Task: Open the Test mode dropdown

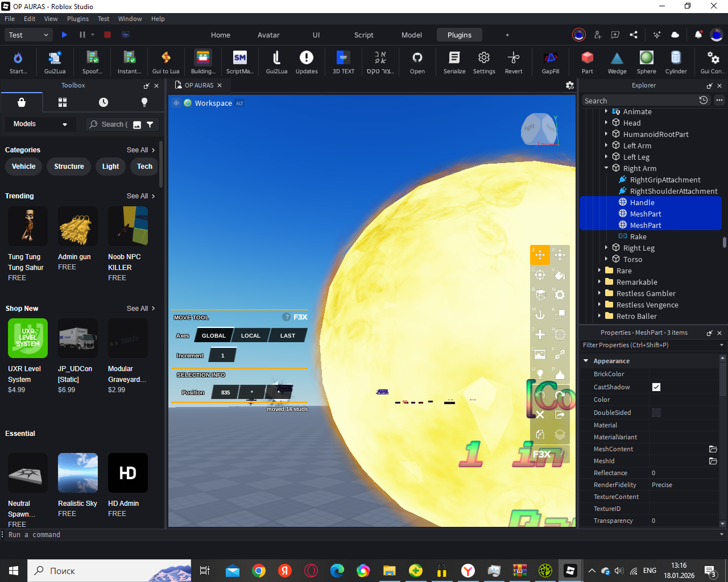Action: [29, 35]
